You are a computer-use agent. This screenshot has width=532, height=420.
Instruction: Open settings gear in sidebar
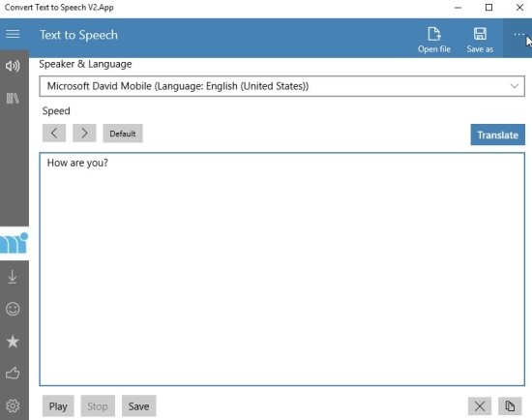coord(13,405)
